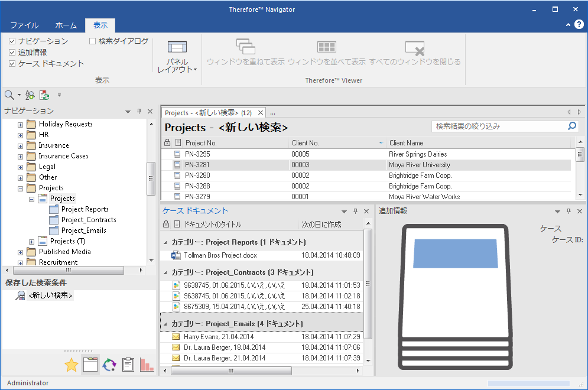Sort by the Client Name column header
588x390 pixels.
pos(480,142)
